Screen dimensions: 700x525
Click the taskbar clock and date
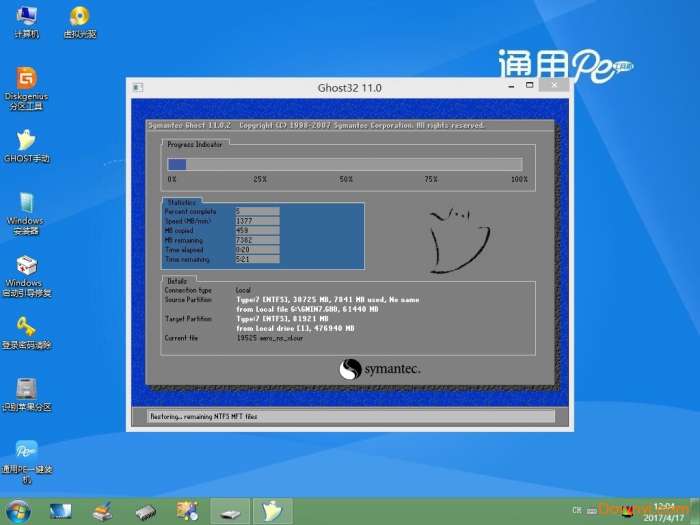[x=664, y=512]
